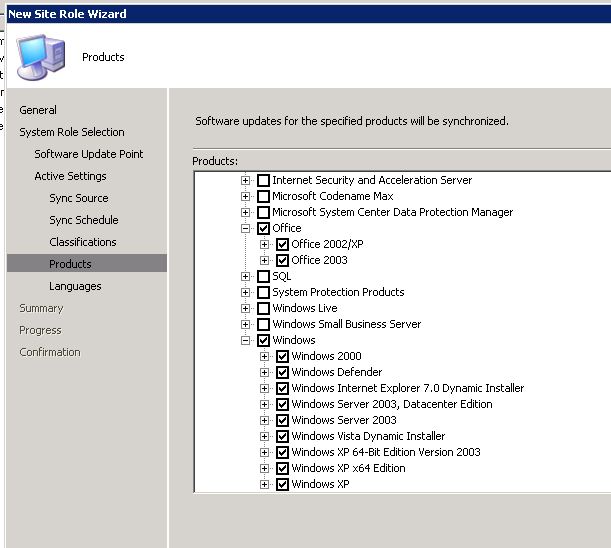Collapse the Office tree node

point(245,228)
